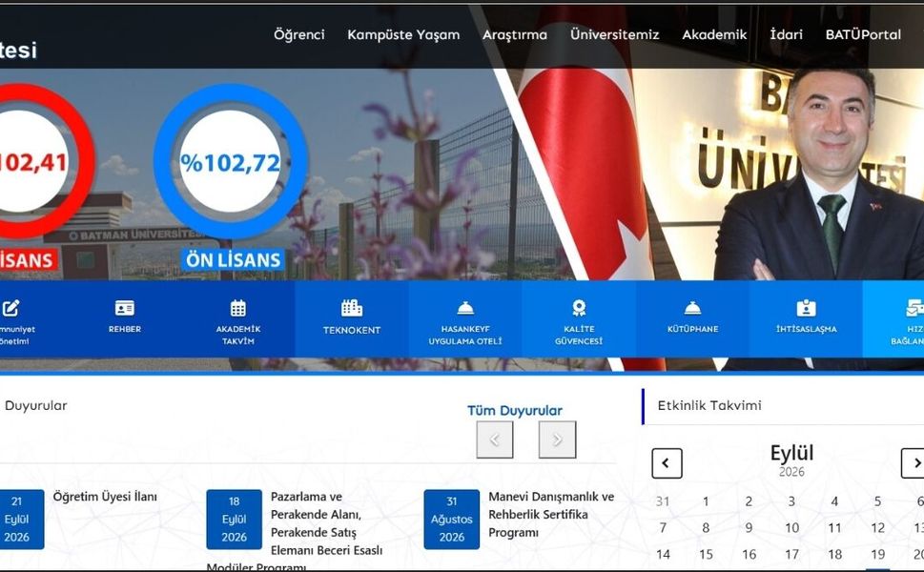The width and height of the screenshot is (924, 572).
Task: Click the blue ÖN LİSANS %102,72 ring
Action: [x=231, y=161]
